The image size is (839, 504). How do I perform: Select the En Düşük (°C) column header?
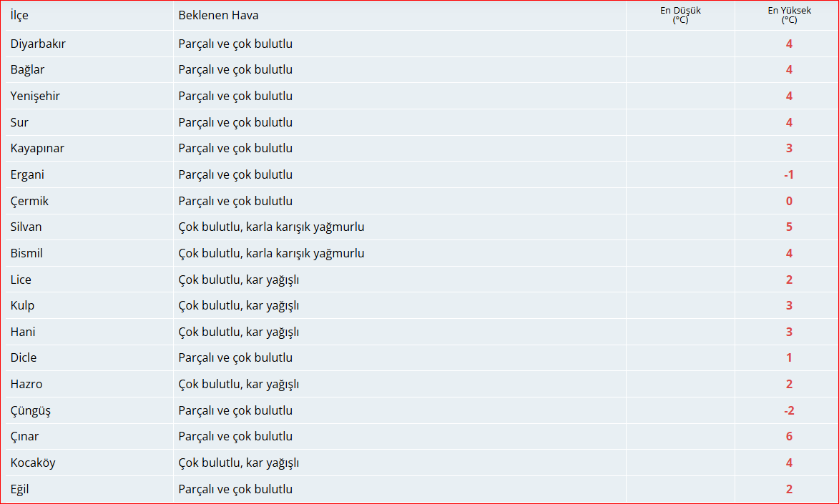pyautogui.click(x=680, y=15)
